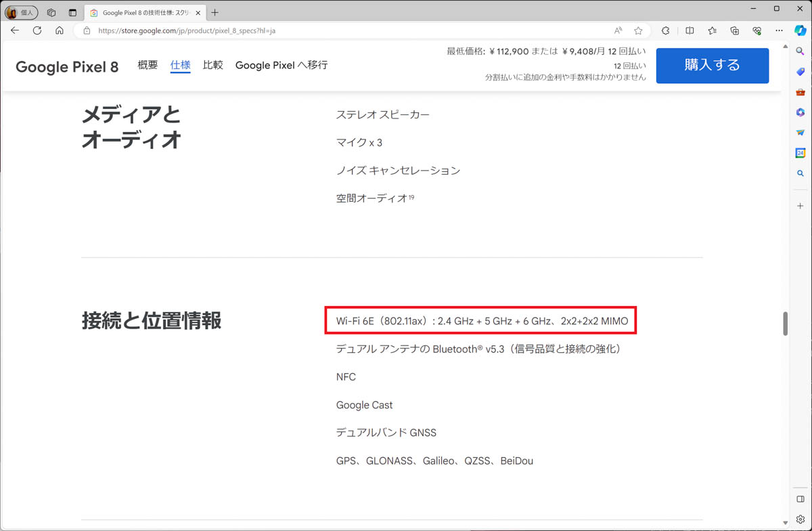Image resolution: width=812 pixels, height=531 pixels.
Task: Open sidebar paper plane Drop icon
Action: tap(800, 133)
